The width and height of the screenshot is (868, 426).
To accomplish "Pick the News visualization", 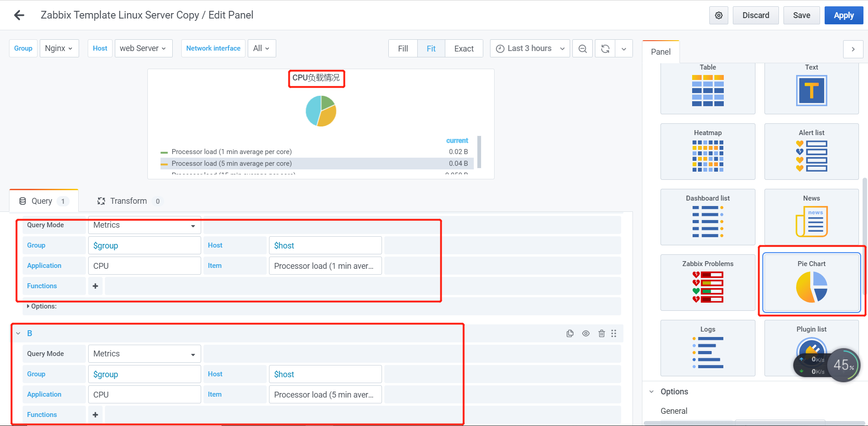I will (811, 217).
